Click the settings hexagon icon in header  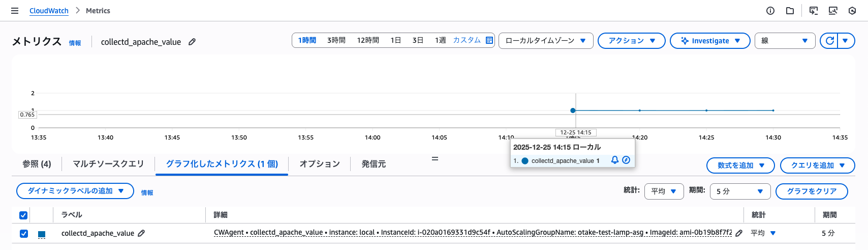point(852,11)
